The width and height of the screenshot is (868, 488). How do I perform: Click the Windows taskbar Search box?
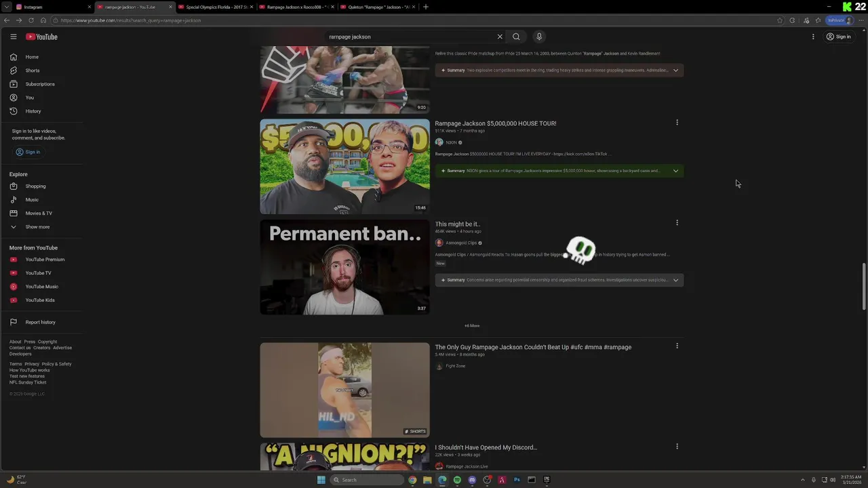point(367,480)
